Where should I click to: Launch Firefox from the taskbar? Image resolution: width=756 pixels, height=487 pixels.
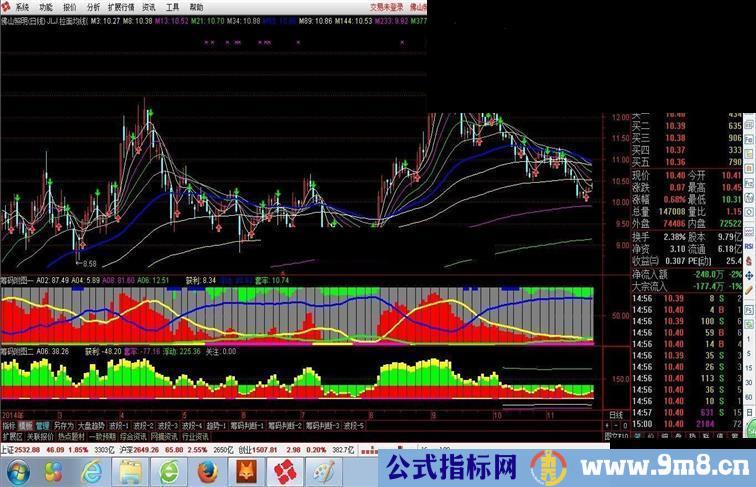point(203,469)
